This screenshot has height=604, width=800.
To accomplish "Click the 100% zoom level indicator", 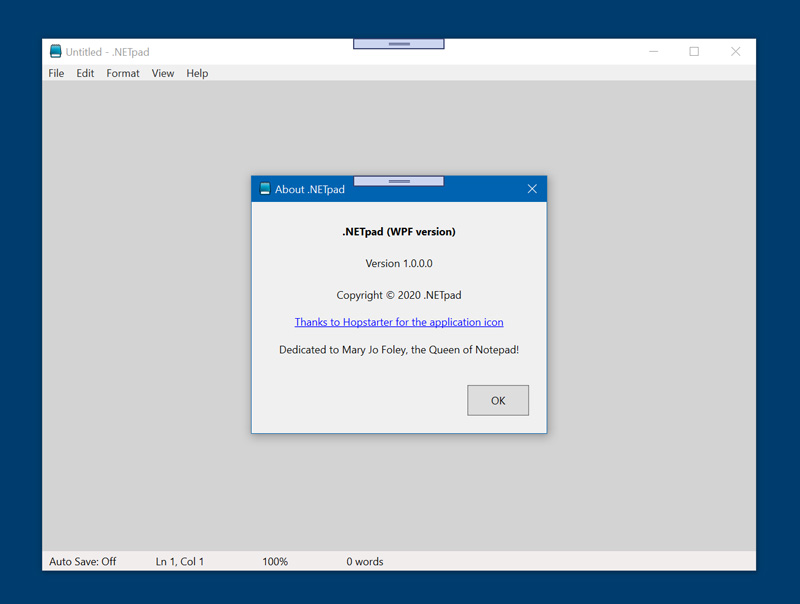I will coord(275,562).
